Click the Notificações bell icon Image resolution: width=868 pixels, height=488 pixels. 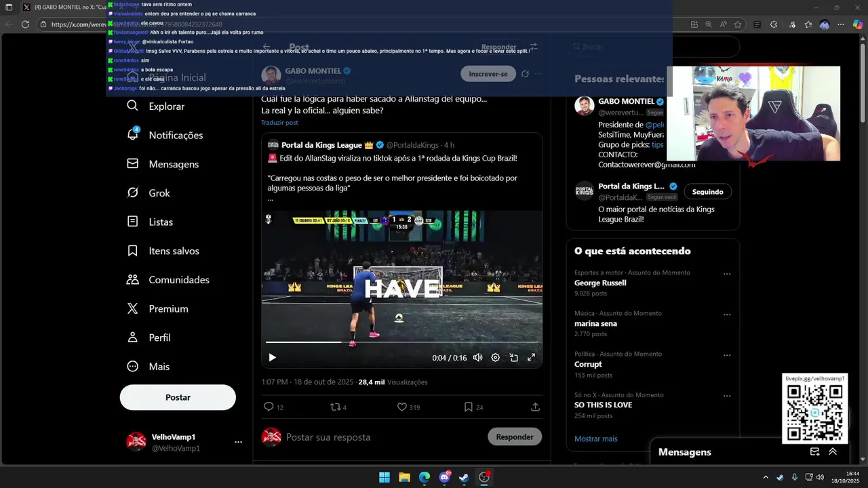[x=133, y=135]
